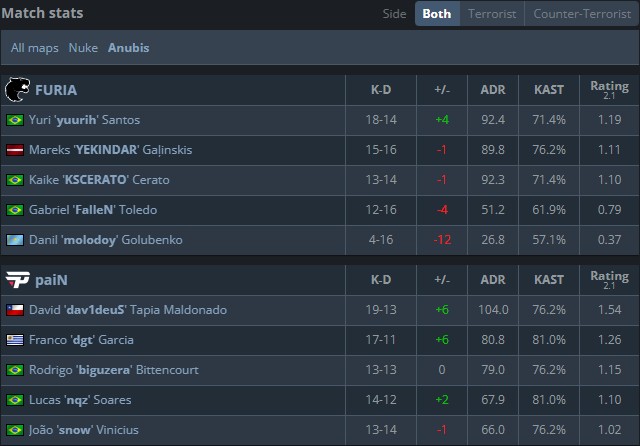Click the paiN team logo
This screenshot has width=640, height=446.
tap(17, 280)
